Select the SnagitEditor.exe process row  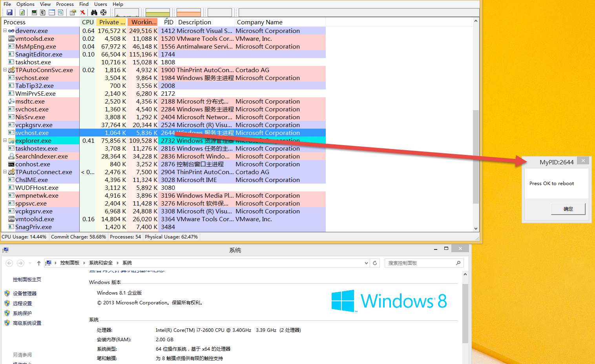(164, 54)
